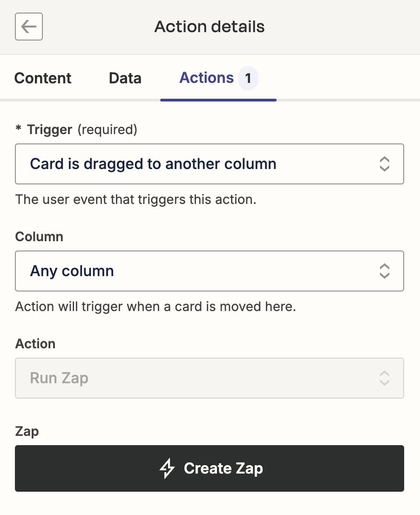
Task: Click the Column field label
Action: click(39, 237)
